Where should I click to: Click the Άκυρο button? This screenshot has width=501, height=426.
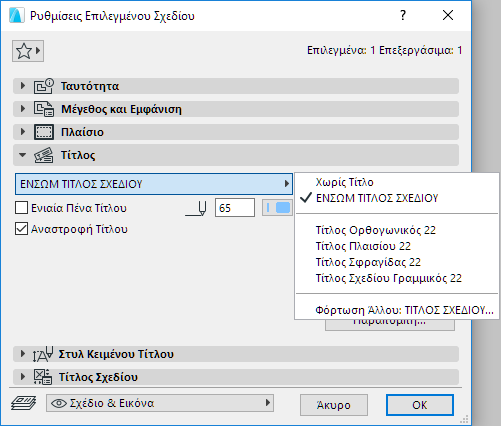(334, 405)
